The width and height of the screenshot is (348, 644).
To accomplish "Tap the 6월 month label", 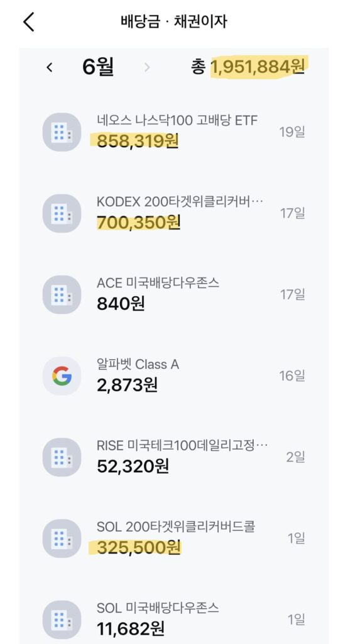I will pyautogui.click(x=97, y=67).
